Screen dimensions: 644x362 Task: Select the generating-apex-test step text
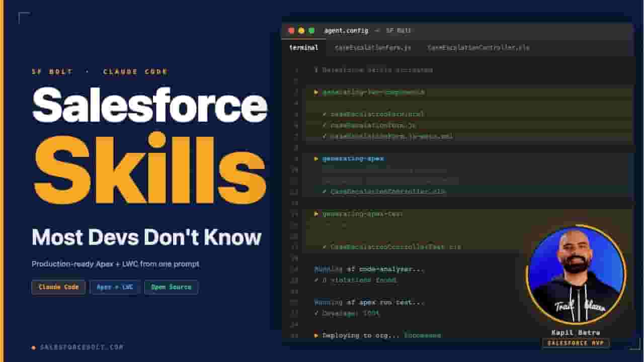[x=363, y=214]
